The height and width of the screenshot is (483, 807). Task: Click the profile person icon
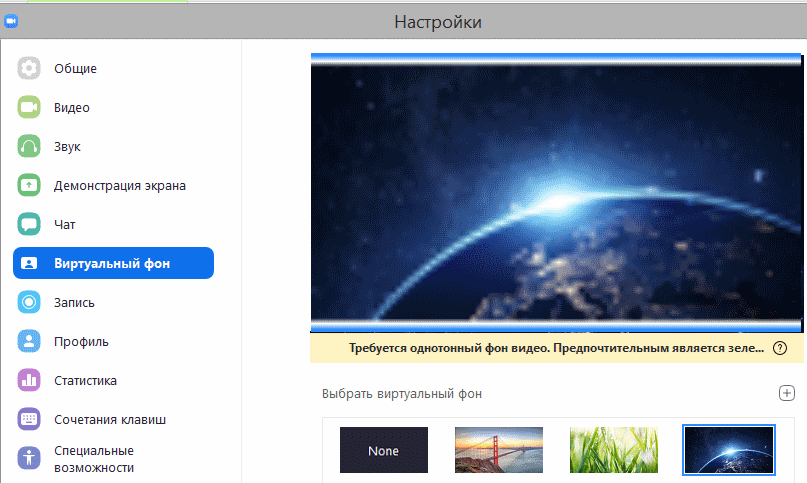click(x=29, y=341)
